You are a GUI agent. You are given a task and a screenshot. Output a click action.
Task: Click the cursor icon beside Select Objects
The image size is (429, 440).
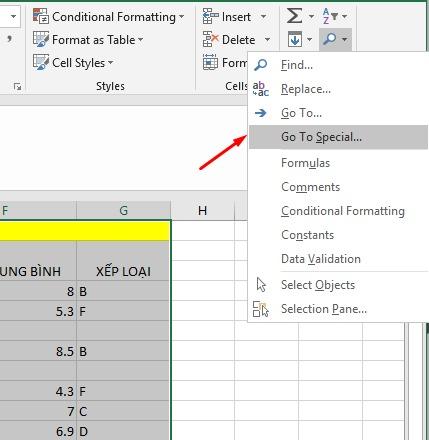coord(261,285)
